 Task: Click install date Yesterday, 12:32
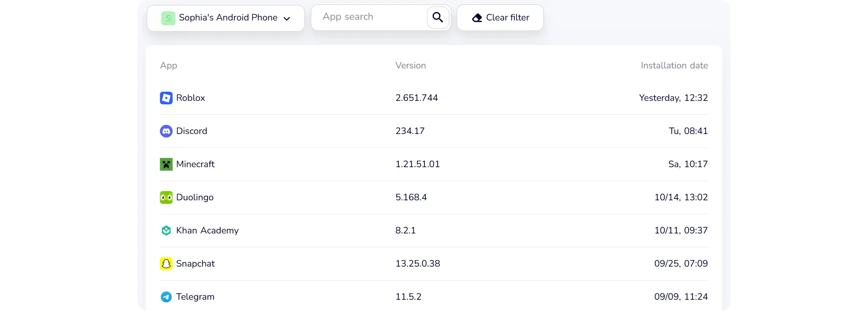[674, 98]
